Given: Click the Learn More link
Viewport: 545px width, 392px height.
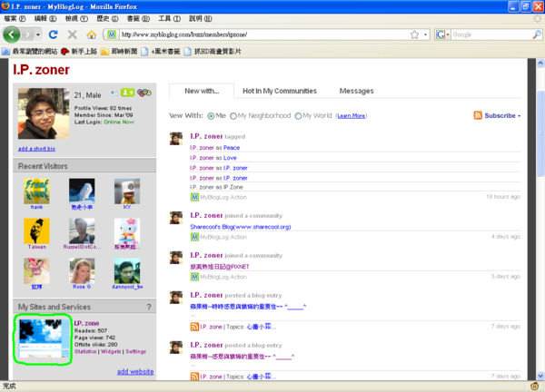Looking at the screenshot, I should [351, 116].
